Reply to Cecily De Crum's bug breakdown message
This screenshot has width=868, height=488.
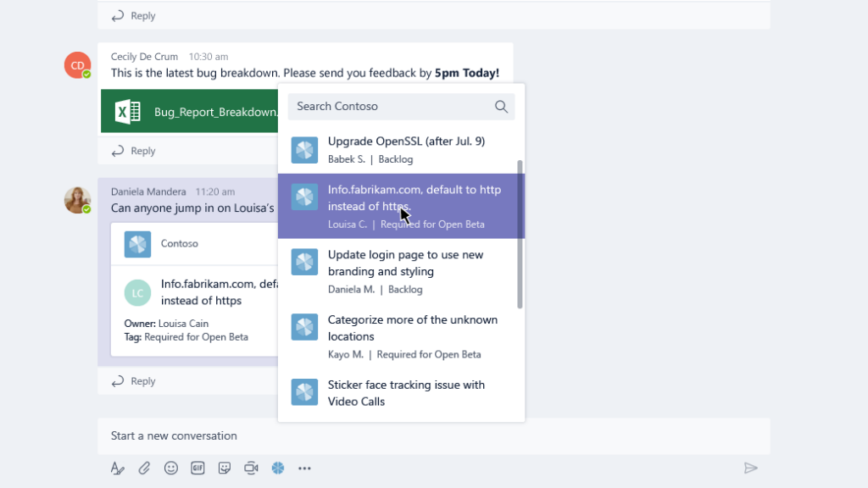[133, 151]
